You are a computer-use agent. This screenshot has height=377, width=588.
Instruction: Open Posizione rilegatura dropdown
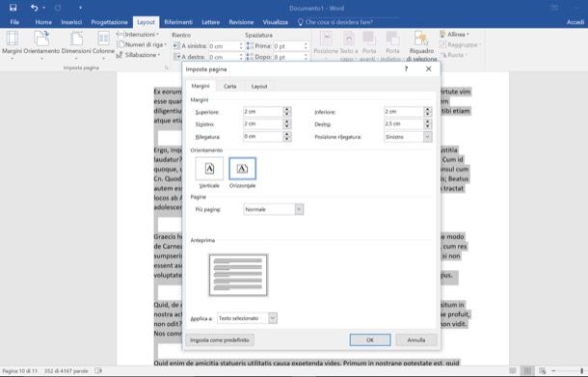coord(408,137)
